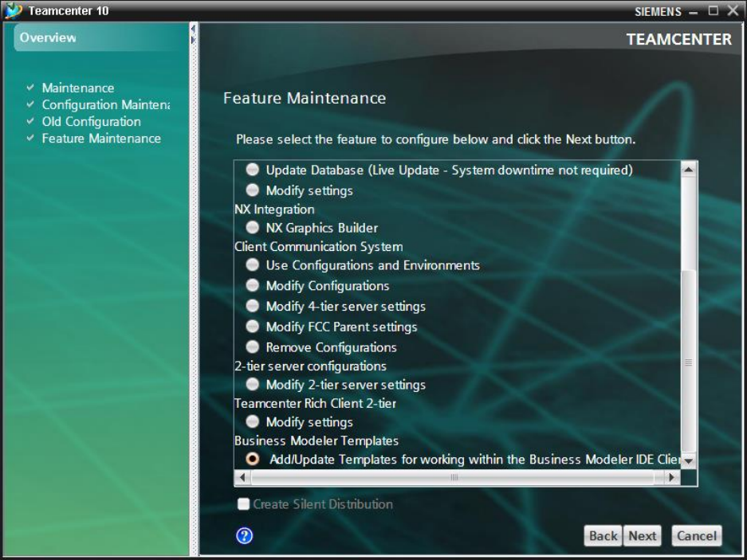Viewport: 747px width, 560px height.
Task: Click the blue help question mark icon
Action: click(245, 536)
